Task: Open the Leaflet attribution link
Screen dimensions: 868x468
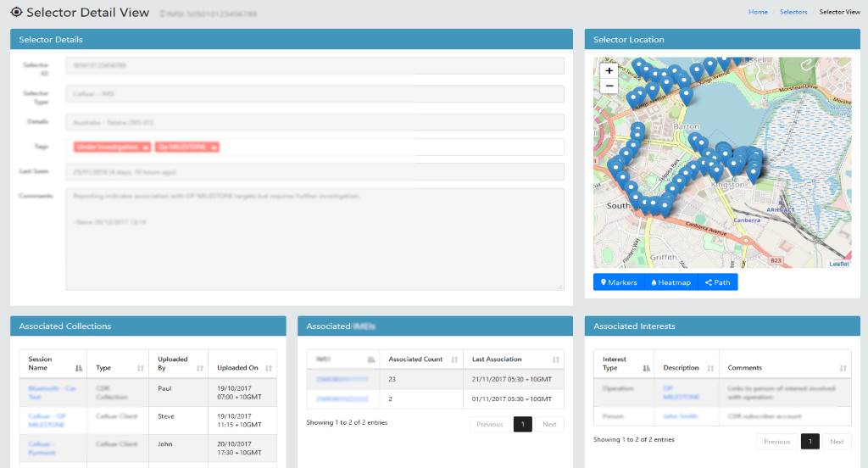Action: [838, 265]
